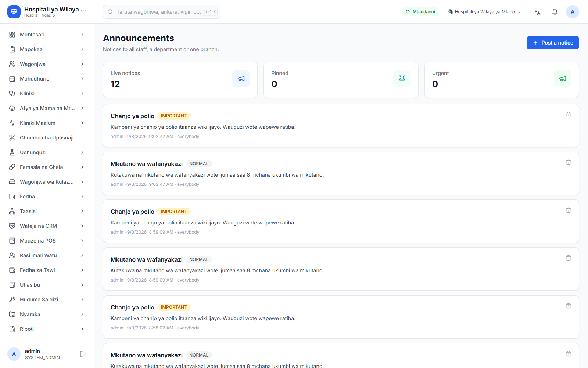Click the Pinned stat card
The width and height of the screenshot is (588, 368).
[341, 80]
